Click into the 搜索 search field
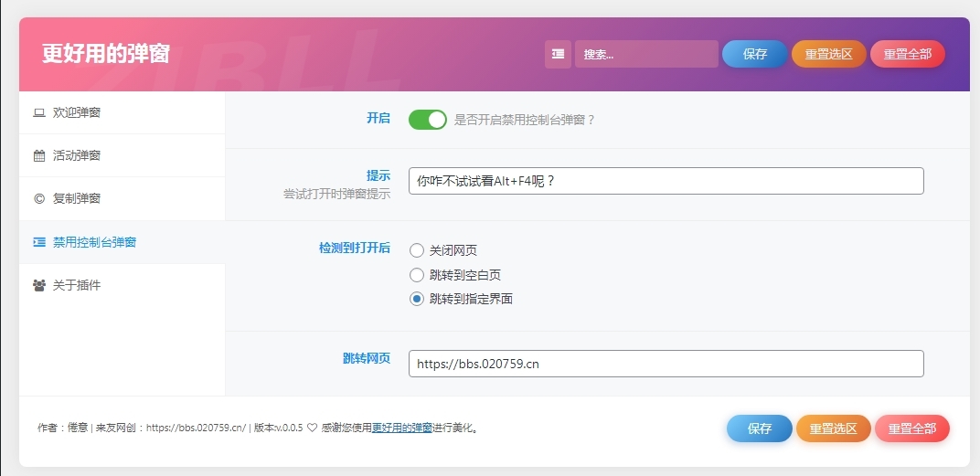This screenshot has height=476, width=980. coord(646,54)
